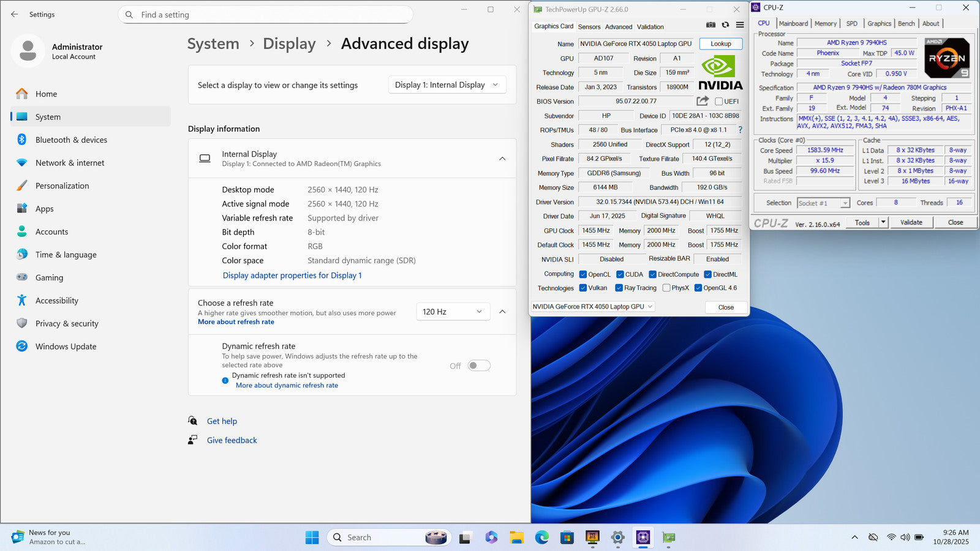The height and width of the screenshot is (551, 980).
Task: Open the GPU-Z hamburger menu
Action: click(x=740, y=25)
